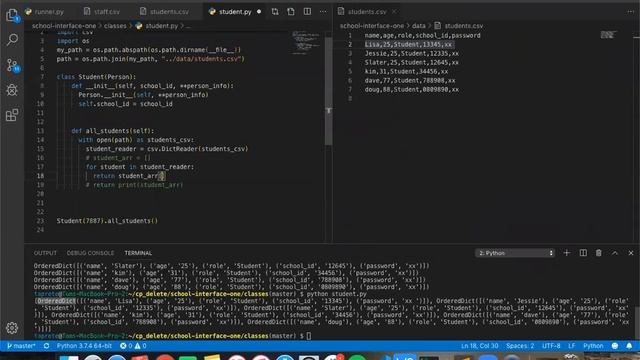Open More Actions menu in left editor
640x360 pixels.
(x=323, y=12)
